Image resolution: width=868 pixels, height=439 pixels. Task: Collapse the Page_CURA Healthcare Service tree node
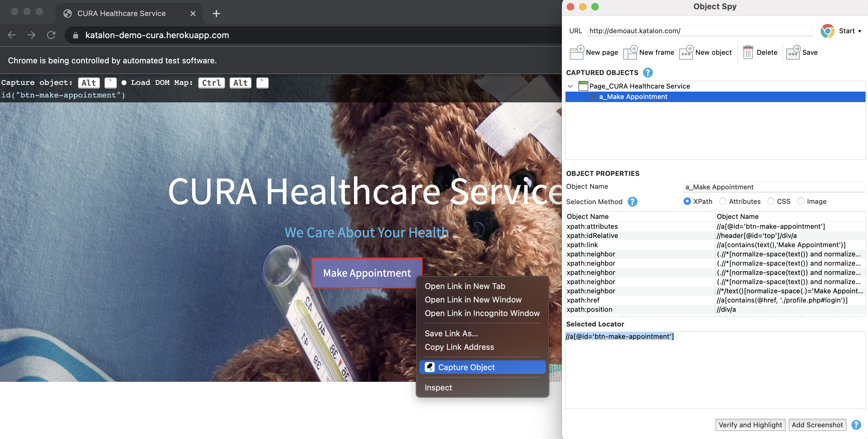tap(570, 86)
